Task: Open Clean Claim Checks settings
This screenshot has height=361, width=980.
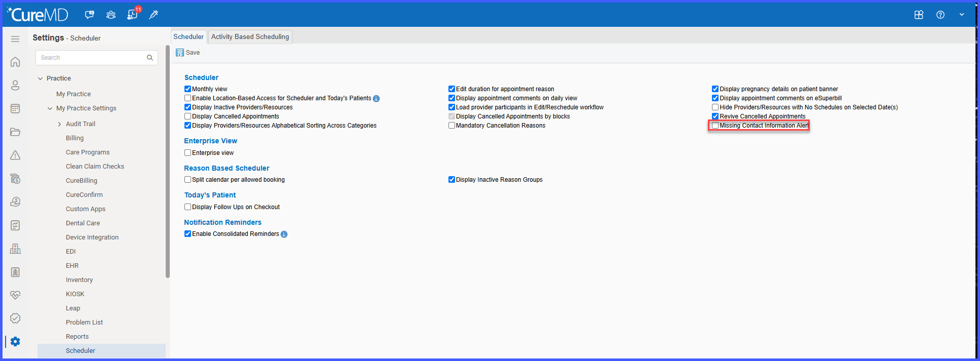Action: pos(95,167)
